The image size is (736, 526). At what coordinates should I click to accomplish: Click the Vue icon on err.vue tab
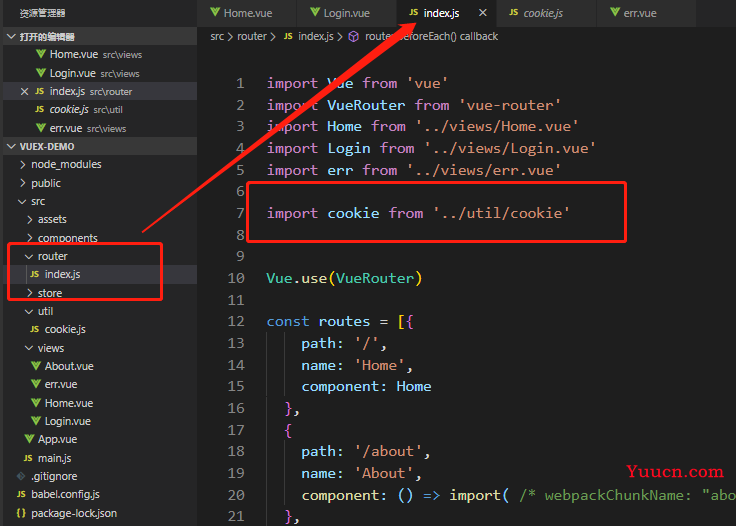615,12
